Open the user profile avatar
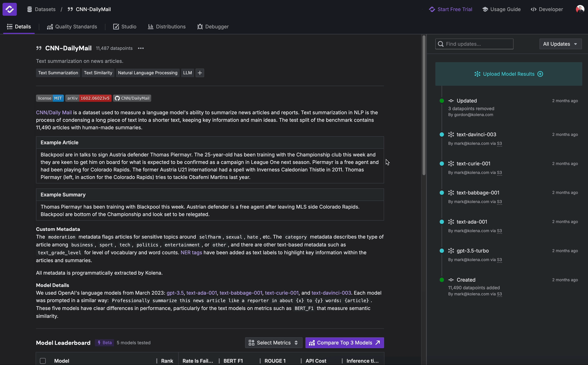 (580, 9)
